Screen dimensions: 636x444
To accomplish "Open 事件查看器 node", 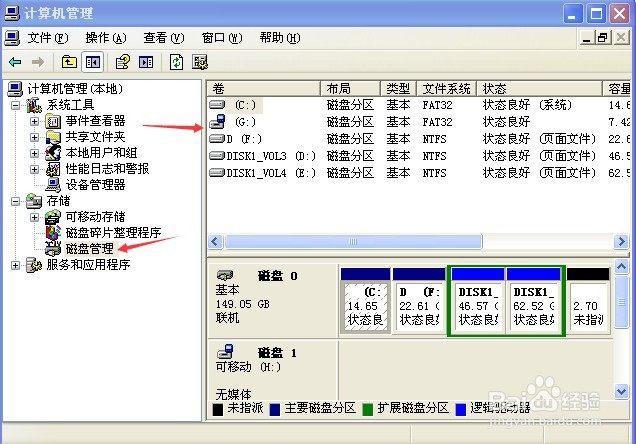I will [x=95, y=120].
